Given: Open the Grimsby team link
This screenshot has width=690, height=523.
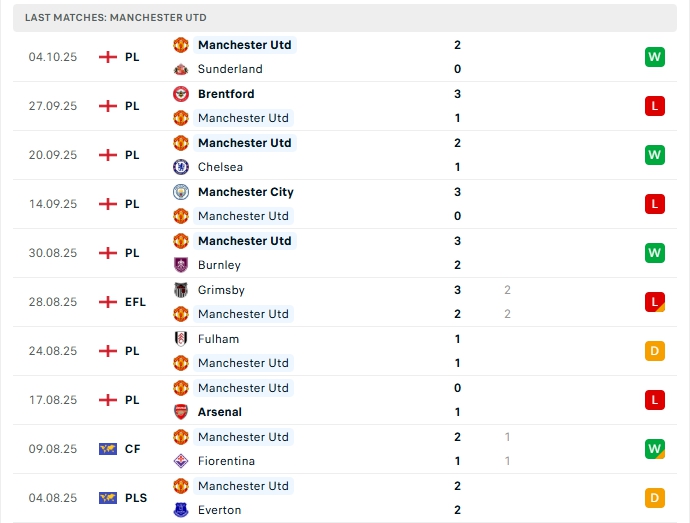Looking at the screenshot, I should tap(221, 290).
